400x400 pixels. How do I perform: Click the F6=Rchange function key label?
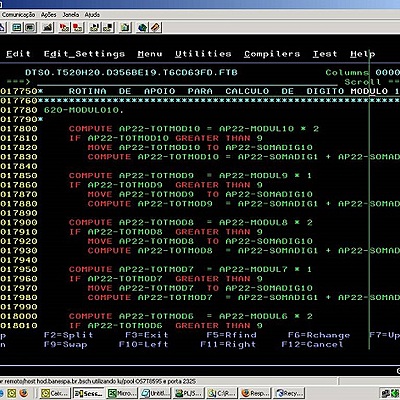[x=319, y=335]
